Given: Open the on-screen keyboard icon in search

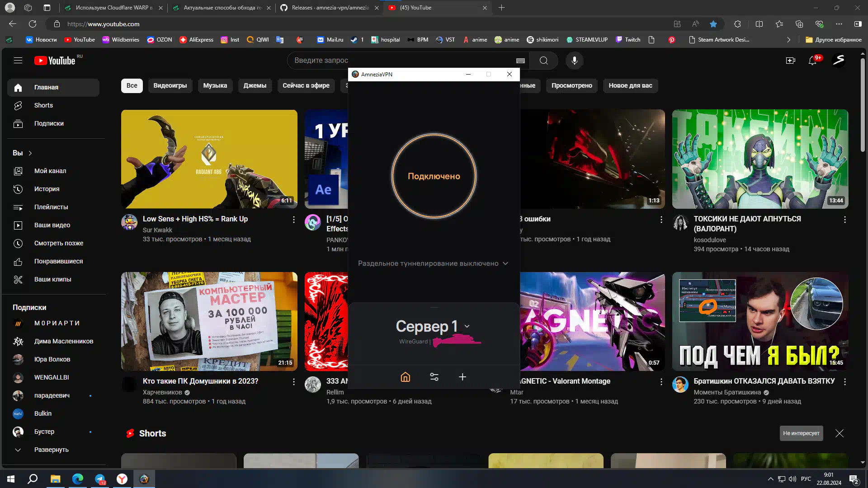Looking at the screenshot, I should [520, 61].
